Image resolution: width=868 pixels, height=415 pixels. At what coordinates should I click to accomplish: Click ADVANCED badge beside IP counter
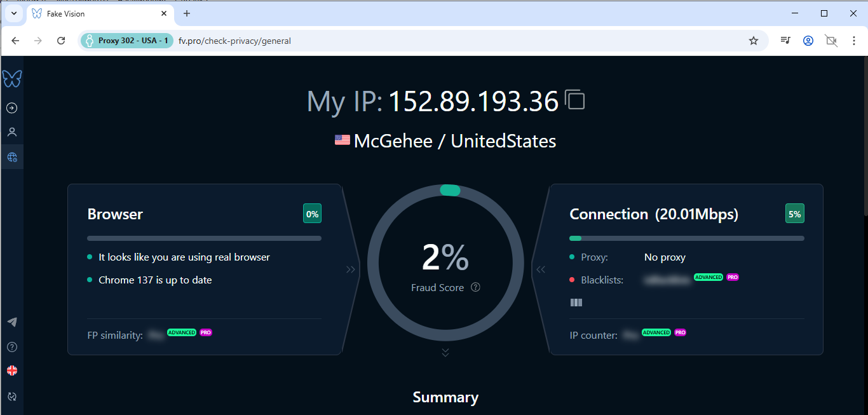656,332
